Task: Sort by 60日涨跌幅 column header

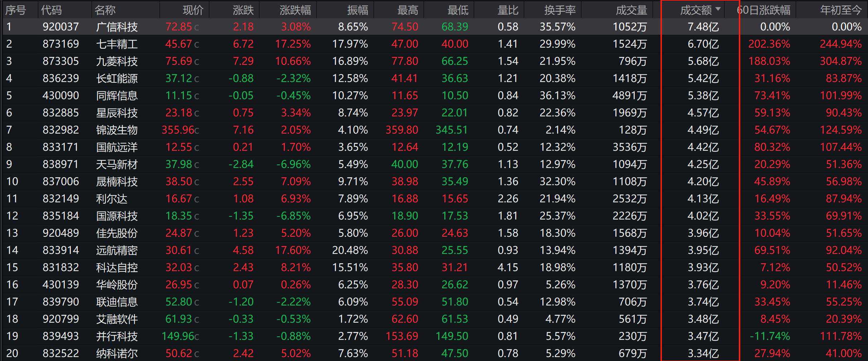Action: pyautogui.click(x=764, y=10)
